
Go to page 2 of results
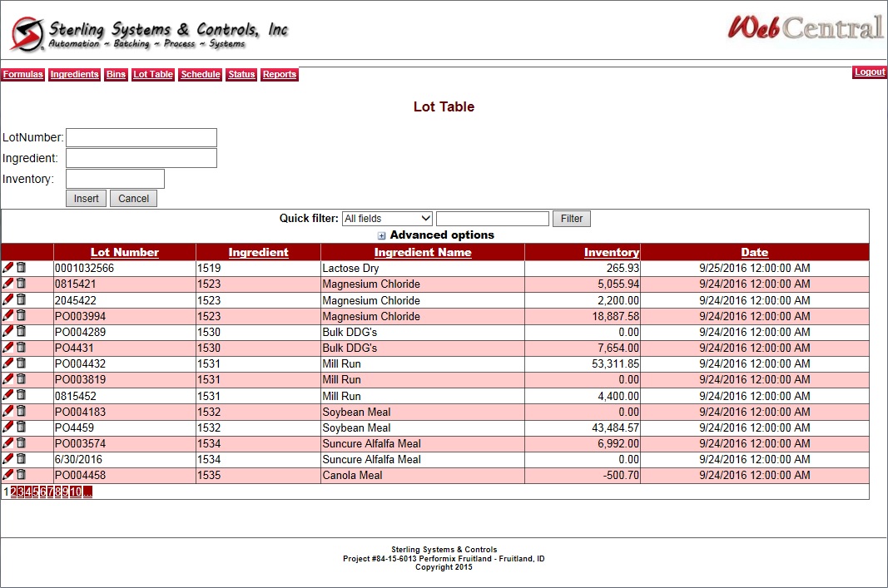pos(13,492)
